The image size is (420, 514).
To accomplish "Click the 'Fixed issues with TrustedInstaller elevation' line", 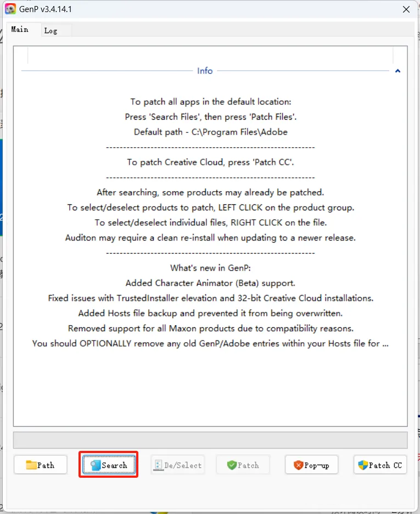I will [211, 298].
